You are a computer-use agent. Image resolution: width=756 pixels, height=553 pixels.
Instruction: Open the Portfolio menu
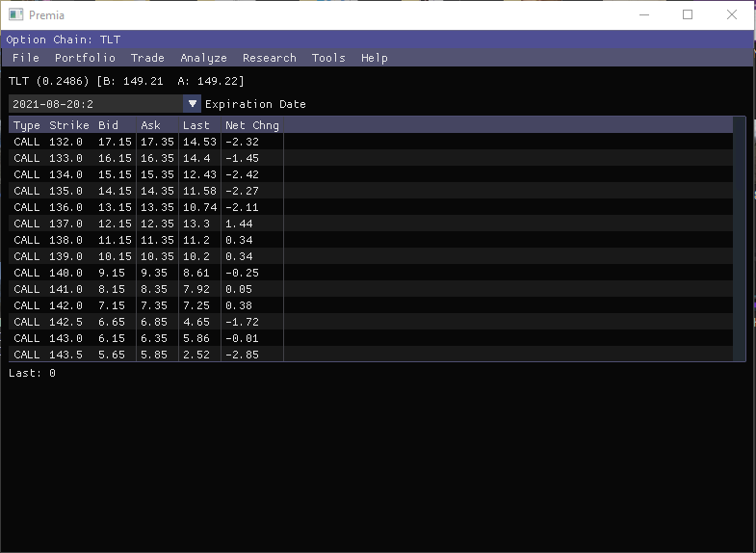click(85, 58)
